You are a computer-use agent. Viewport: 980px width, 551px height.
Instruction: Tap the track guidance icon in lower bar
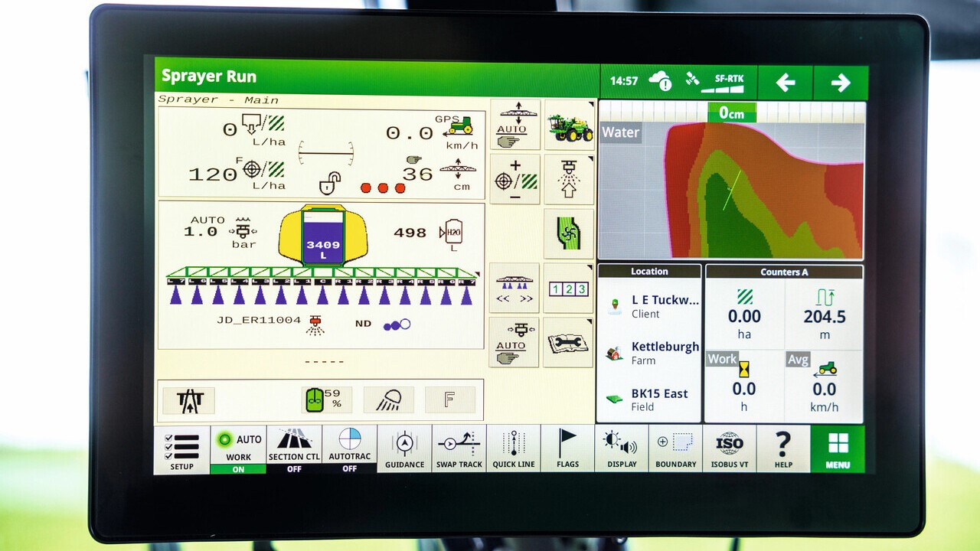pos(189,400)
